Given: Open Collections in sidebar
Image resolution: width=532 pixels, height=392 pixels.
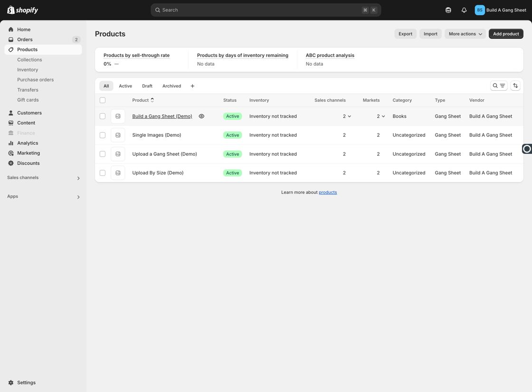Looking at the screenshot, I should pyautogui.click(x=29, y=60).
